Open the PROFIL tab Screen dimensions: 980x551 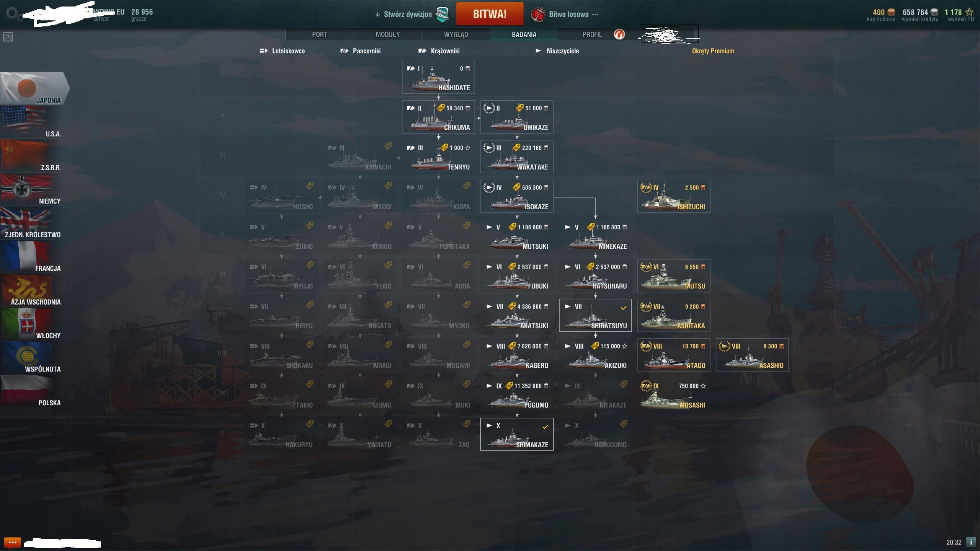(x=592, y=34)
